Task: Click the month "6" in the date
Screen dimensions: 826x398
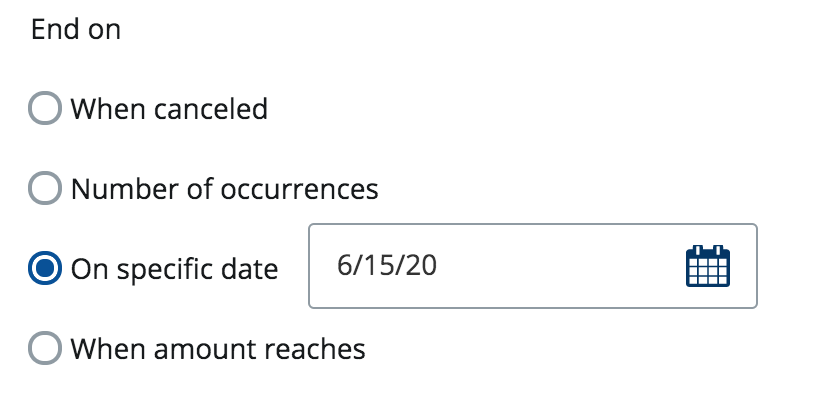Action: pyautogui.click(x=344, y=265)
